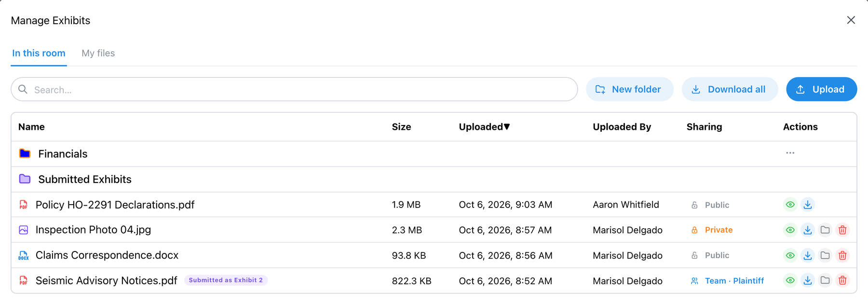The image size is (868, 305).
Task: Open the Financials folder more-actions menu
Action: [x=790, y=153]
